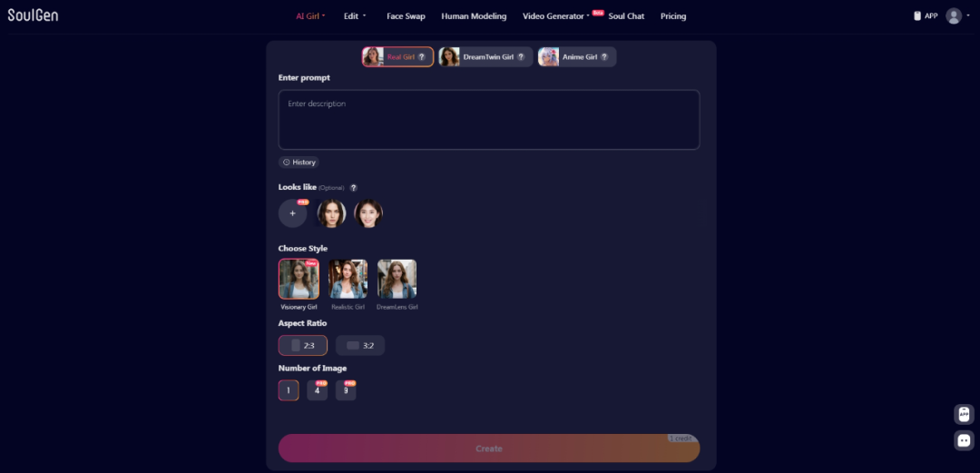Expand the Edit dropdown in navbar
The height and width of the screenshot is (473, 980).
(355, 16)
